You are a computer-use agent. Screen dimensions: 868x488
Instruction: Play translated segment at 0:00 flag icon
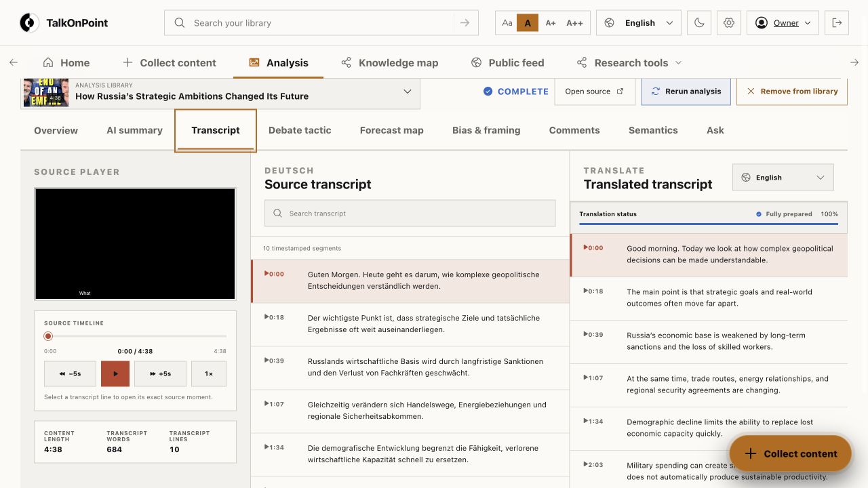[587, 247]
